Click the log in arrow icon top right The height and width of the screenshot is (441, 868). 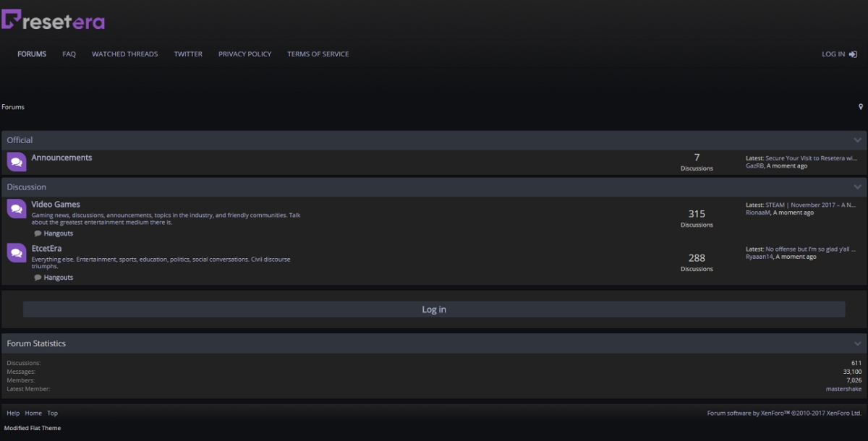point(852,53)
